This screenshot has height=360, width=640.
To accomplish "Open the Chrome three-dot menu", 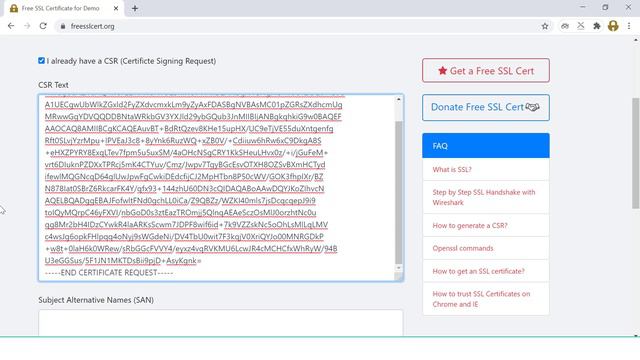I will 629,26.
